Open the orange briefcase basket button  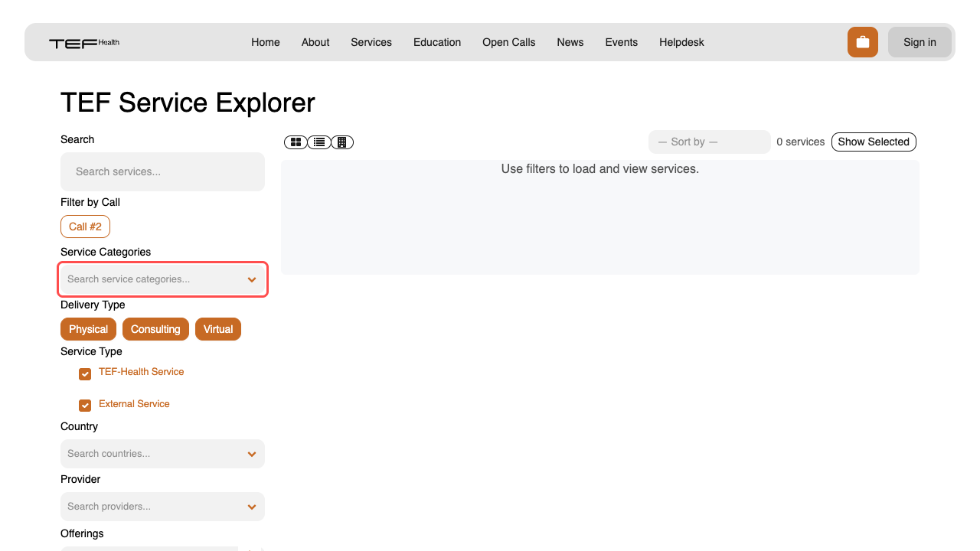pyautogui.click(x=863, y=42)
